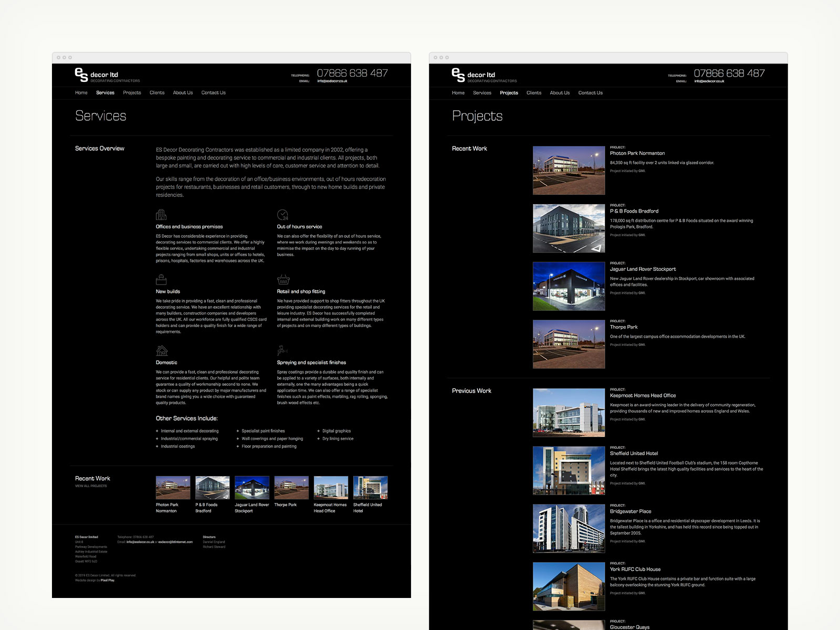840x630 pixels.
Task: Go to Contact Us in the Projects window navigation
Action: pyautogui.click(x=591, y=93)
